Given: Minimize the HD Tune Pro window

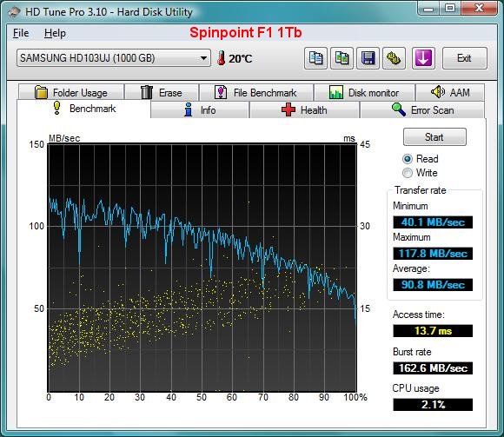Looking at the screenshot, I should point(428,9).
